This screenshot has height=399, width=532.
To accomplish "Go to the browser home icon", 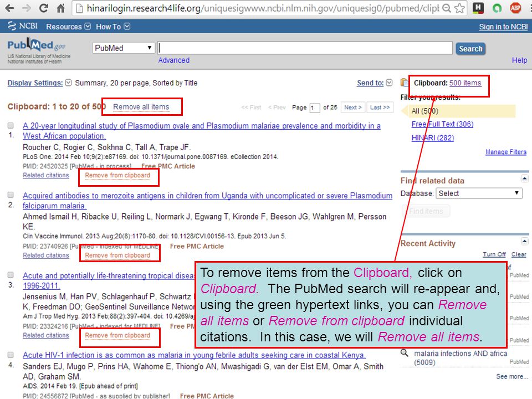I will [x=61, y=8].
